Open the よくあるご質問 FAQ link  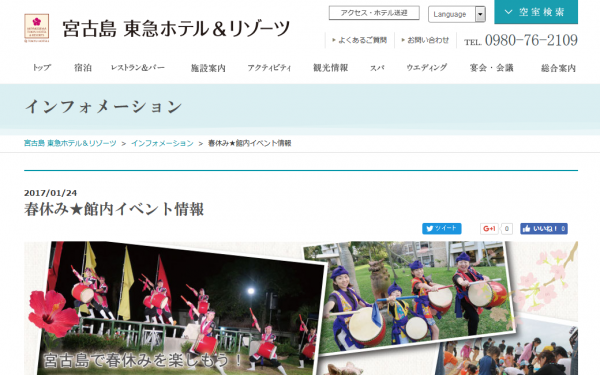click(360, 40)
